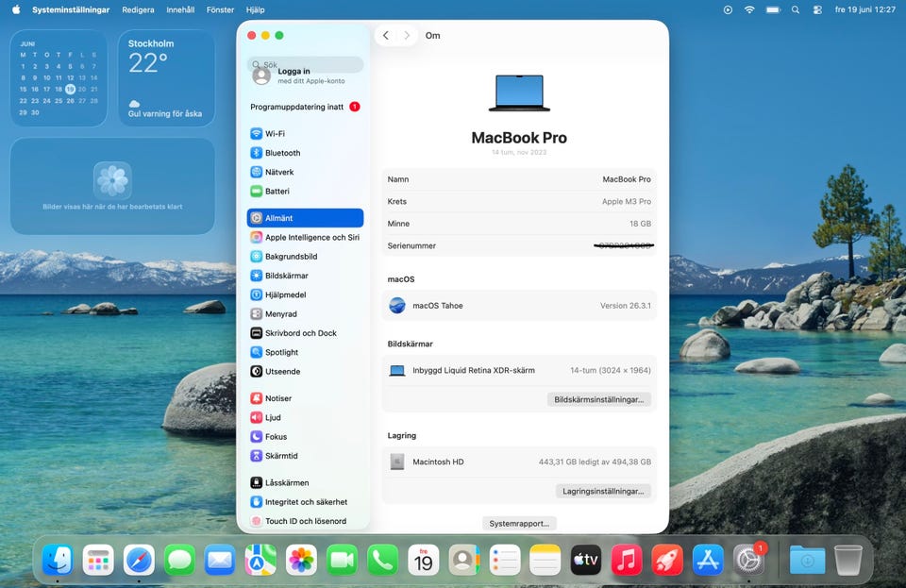Open Downloads folder in the Dock

(807, 560)
